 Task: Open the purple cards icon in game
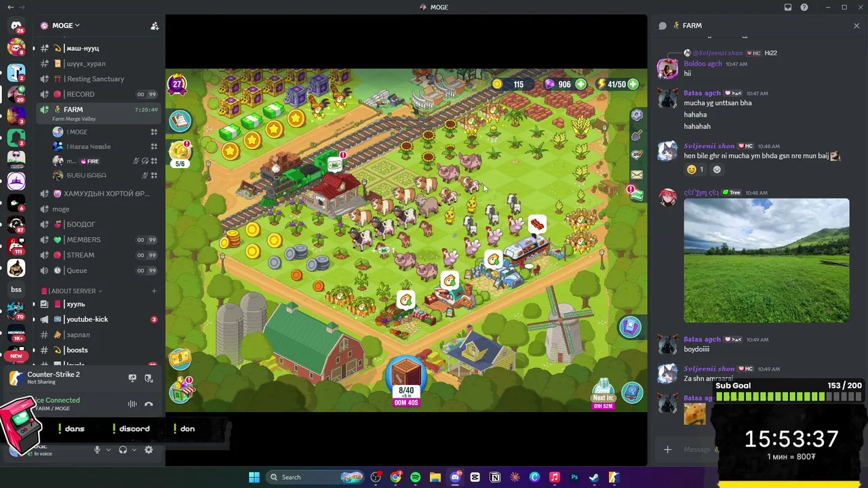tap(631, 327)
